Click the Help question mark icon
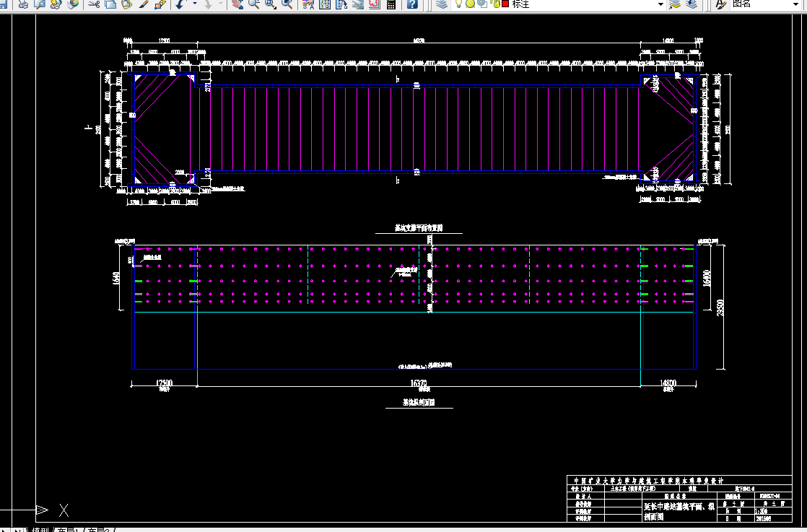Screen dimensions: 807x532 tap(411, 4)
